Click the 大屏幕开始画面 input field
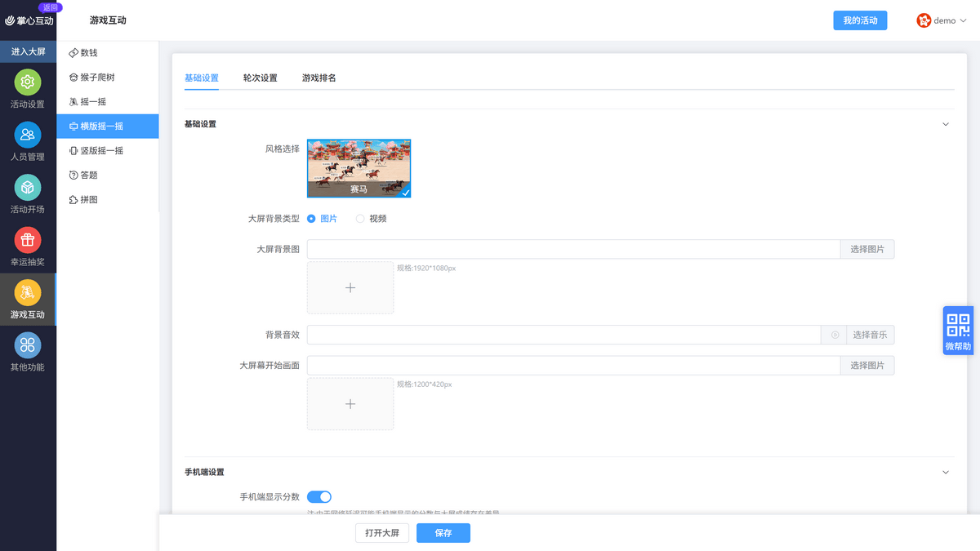 pyautogui.click(x=573, y=366)
